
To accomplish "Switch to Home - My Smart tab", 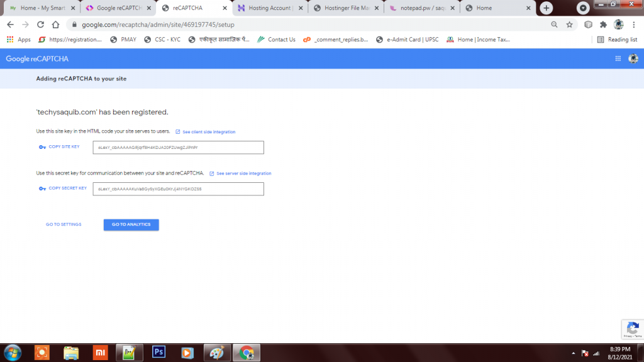I will (x=43, y=8).
